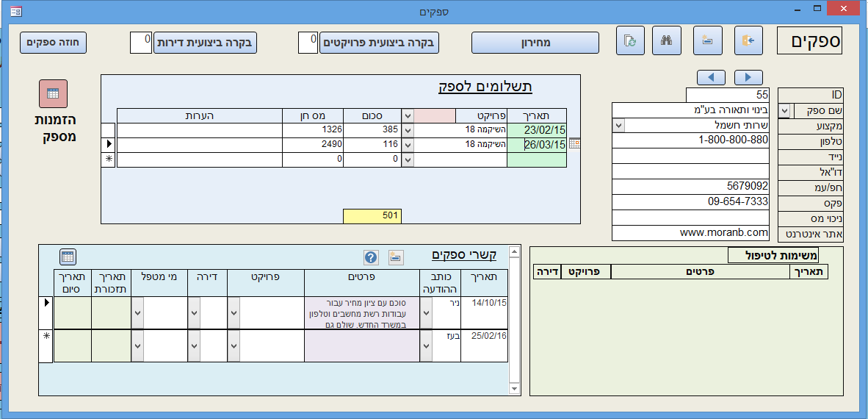Click the תאריך סיום cell in 14/10/15 row
This screenshot has width=868, height=419.
[73, 313]
